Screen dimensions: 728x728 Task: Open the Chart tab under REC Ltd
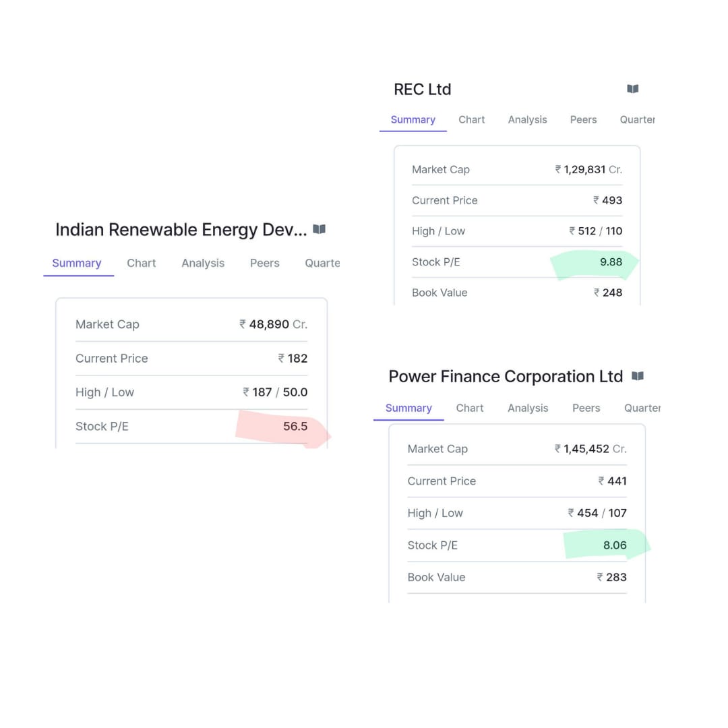point(471,119)
